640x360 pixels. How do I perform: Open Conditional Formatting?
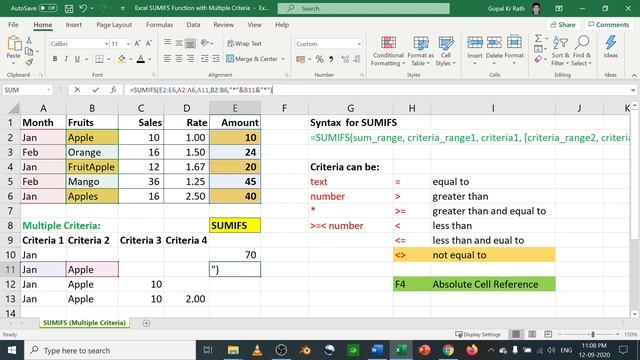tap(388, 51)
